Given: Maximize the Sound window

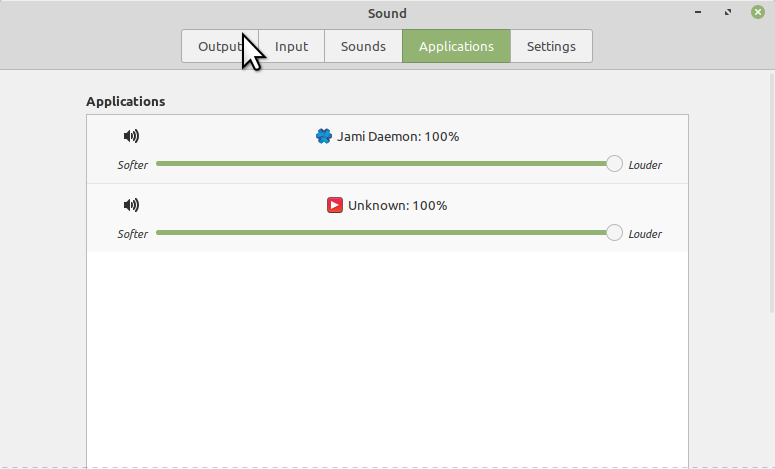Looking at the screenshot, I should coord(728,12).
